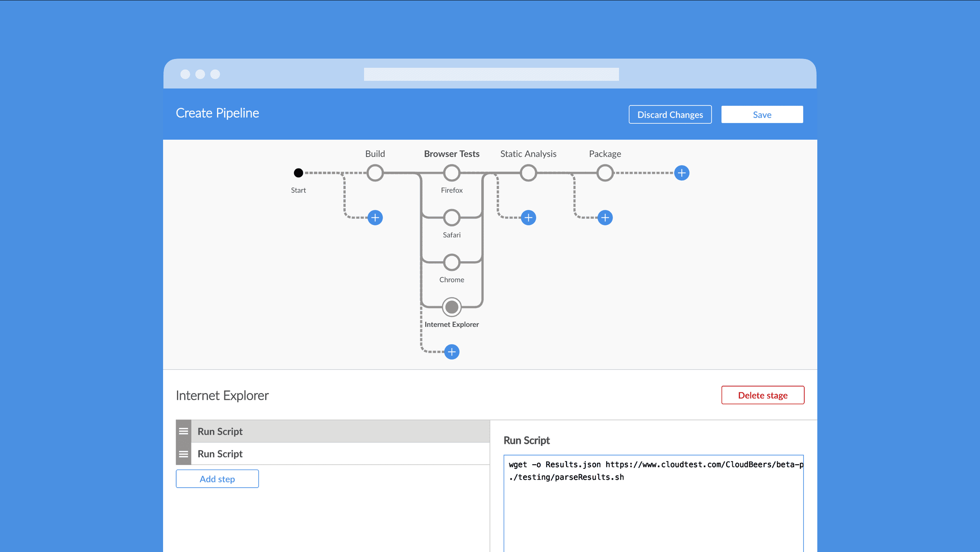The image size is (980, 552).
Task: Delete the Internet Explorer stage
Action: point(763,395)
